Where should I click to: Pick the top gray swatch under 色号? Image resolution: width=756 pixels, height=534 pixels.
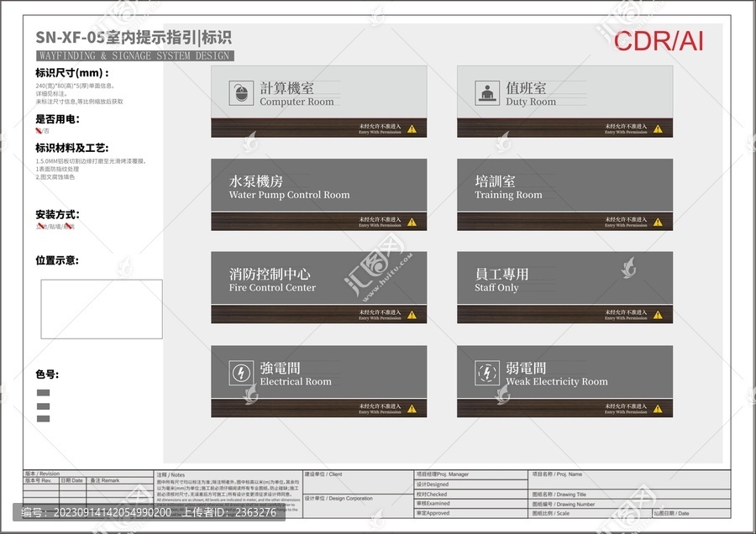point(44,393)
